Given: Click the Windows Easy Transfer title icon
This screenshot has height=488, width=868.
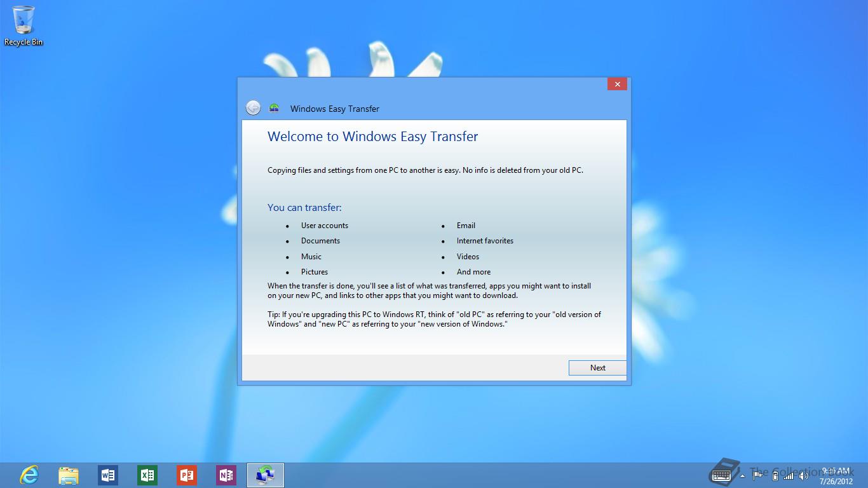Looking at the screenshot, I should coord(274,108).
